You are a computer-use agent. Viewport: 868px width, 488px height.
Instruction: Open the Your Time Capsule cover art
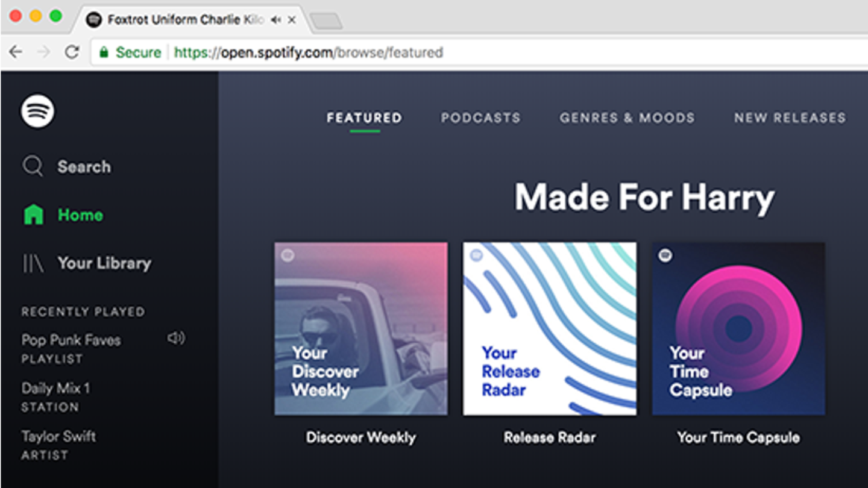(x=738, y=328)
